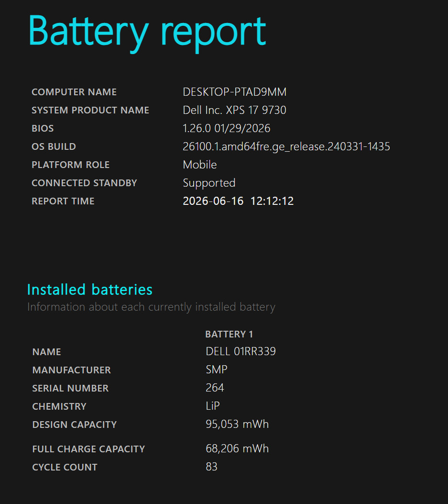
Task: Click the Mobile platform role value
Action: pyautogui.click(x=200, y=165)
